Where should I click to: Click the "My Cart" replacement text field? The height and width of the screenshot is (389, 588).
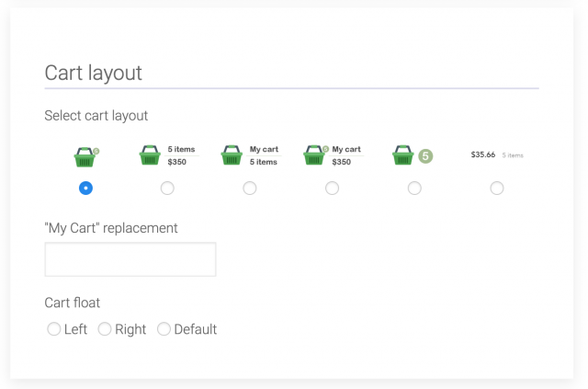[130, 259]
